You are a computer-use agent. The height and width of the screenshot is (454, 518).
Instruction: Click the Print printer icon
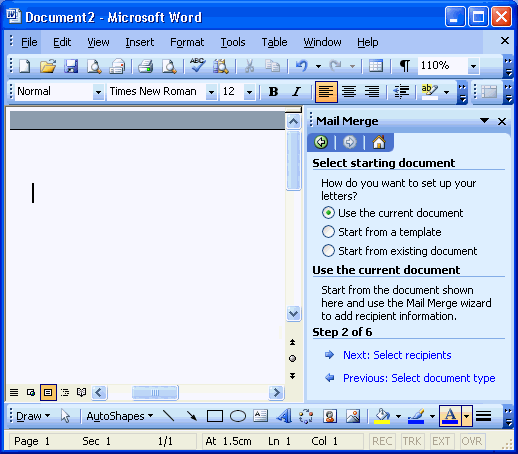point(146,66)
